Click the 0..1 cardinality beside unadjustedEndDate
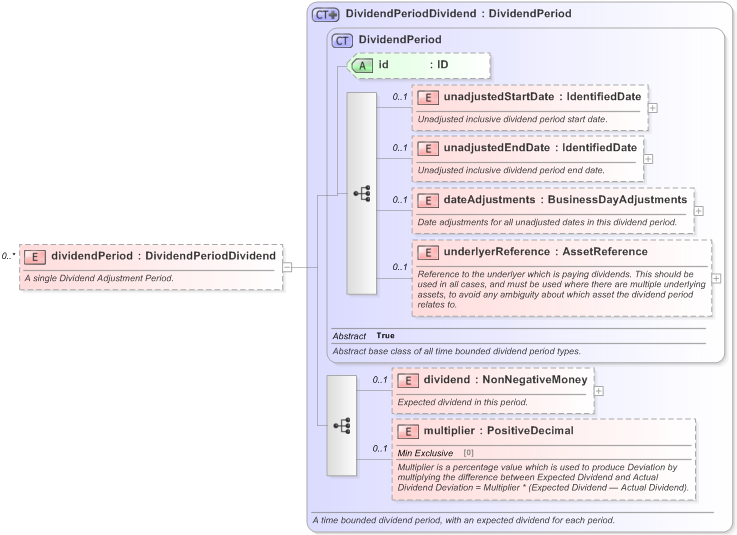Image resolution: width=737 pixels, height=535 pixels. (400, 148)
